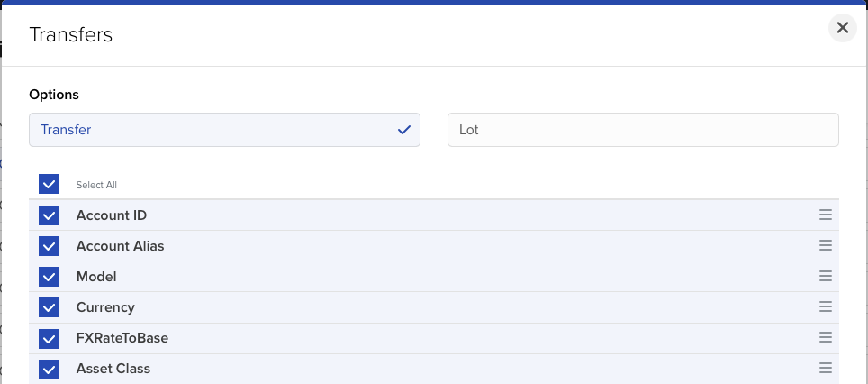The width and height of the screenshot is (868, 384).
Task: Click the Model row drag handle
Action: [x=825, y=277]
